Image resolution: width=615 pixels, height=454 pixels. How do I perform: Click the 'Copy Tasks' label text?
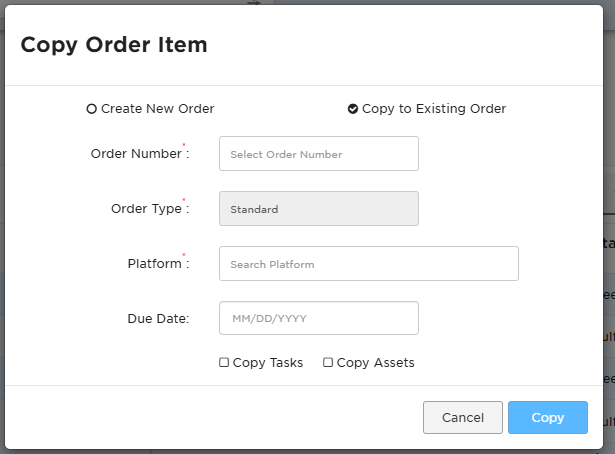pyautogui.click(x=268, y=363)
